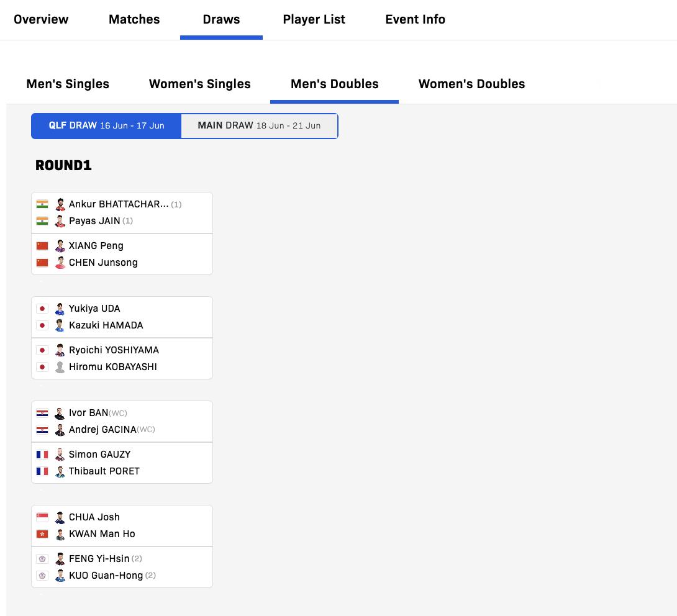Click Simon GAUZY avatar icon

click(x=60, y=455)
